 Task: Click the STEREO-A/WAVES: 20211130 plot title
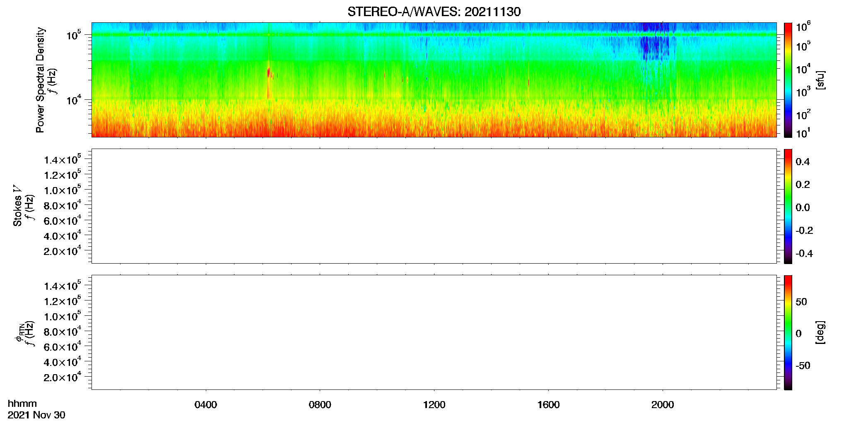434,12
